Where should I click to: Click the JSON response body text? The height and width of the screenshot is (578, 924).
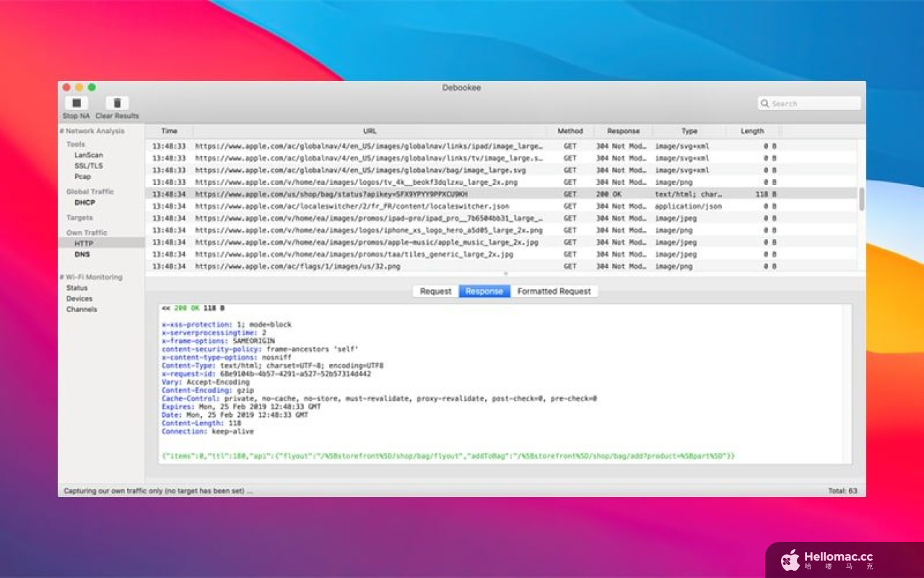(448, 456)
